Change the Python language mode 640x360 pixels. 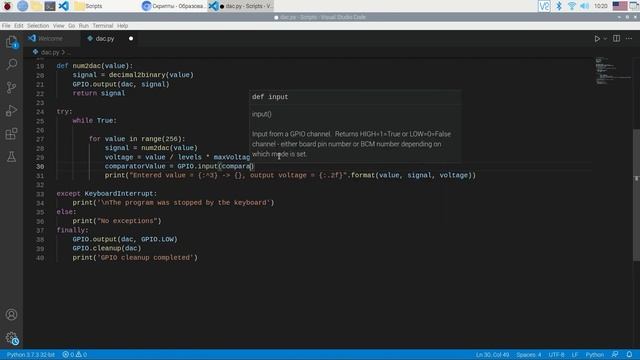click(x=595, y=355)
